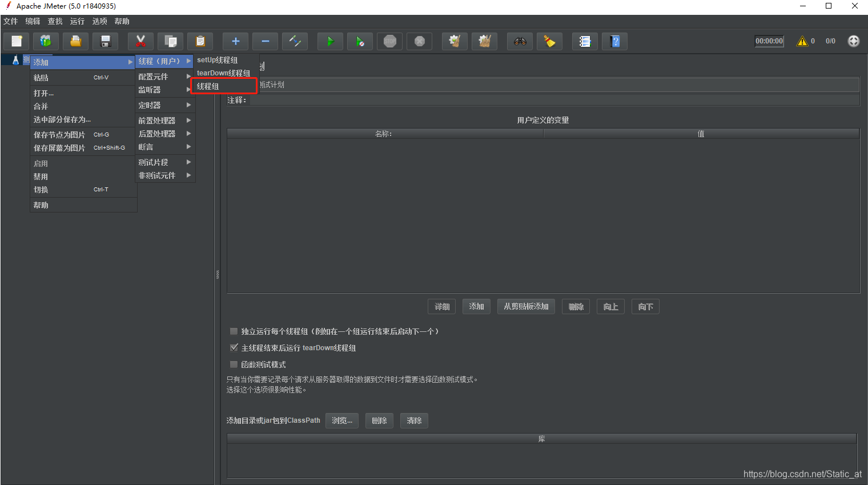Click the 浏览... button for ClassPath
The image size is (868, 485).
[x=342, y=420]
